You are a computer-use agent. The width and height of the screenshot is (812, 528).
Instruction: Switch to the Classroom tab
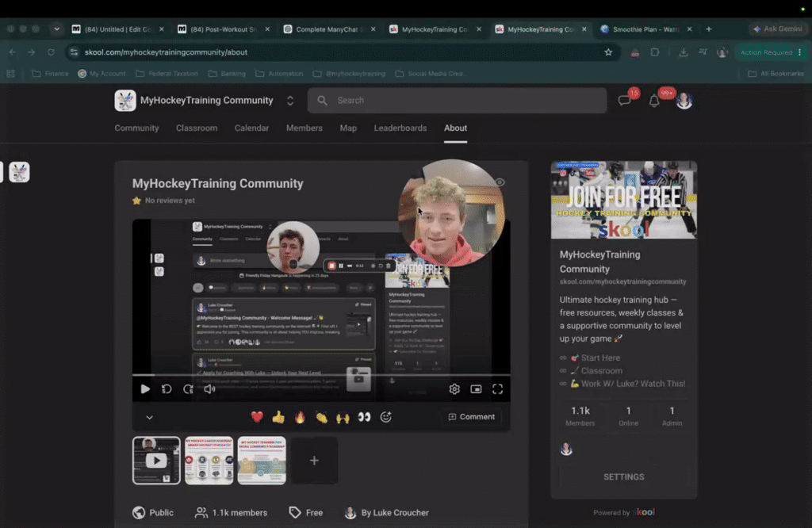pos(197,128)
